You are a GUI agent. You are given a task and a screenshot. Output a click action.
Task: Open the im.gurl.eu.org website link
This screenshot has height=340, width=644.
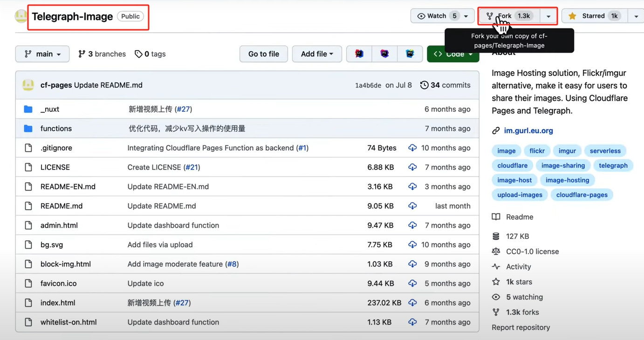click(528, 131)
